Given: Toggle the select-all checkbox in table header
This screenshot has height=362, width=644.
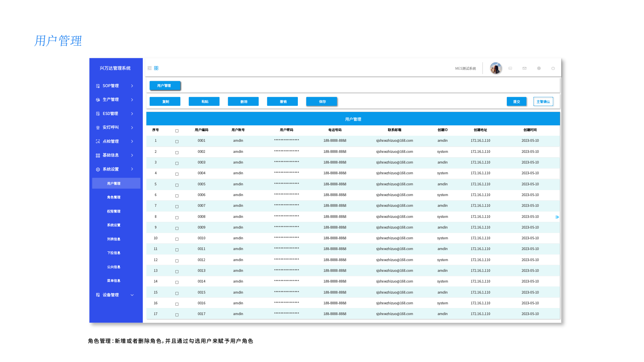Looking at the screenshot, I should [177, 131].
